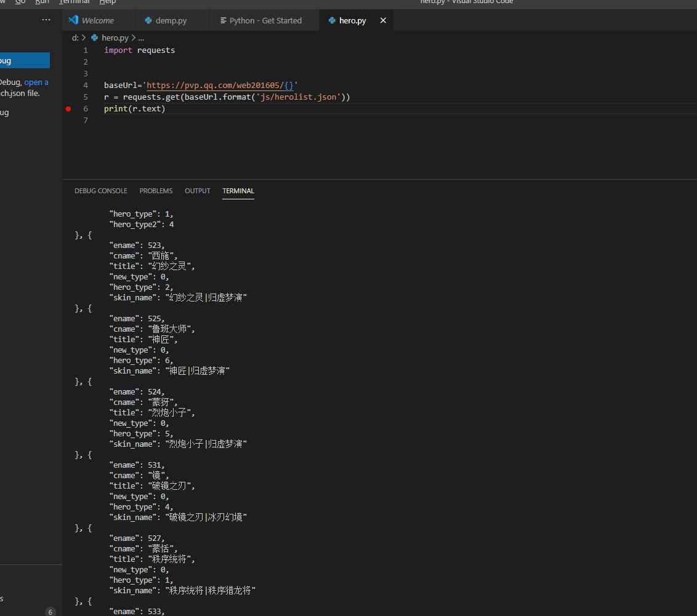Click the '"cname": "西施"' terminal line

pos(143,256)
